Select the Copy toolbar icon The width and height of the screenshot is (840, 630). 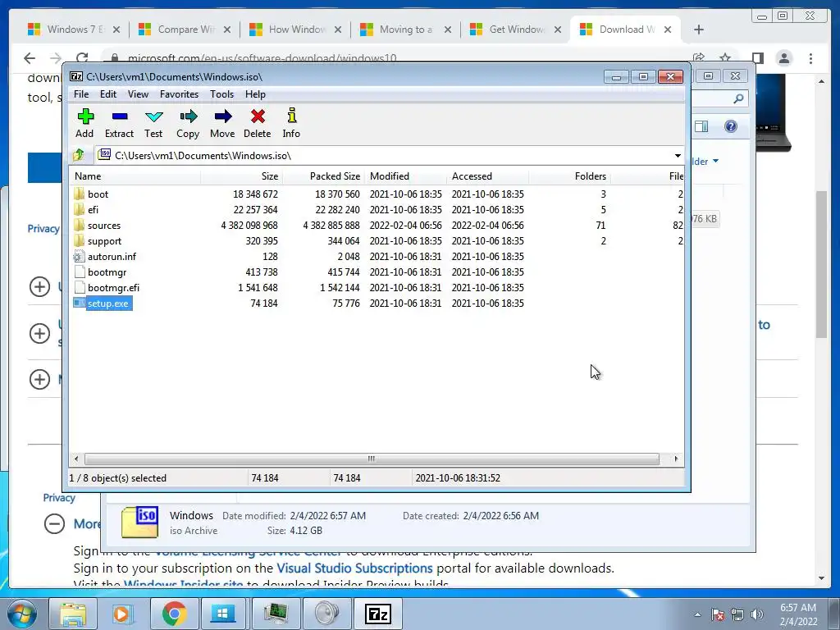[188, 123]
